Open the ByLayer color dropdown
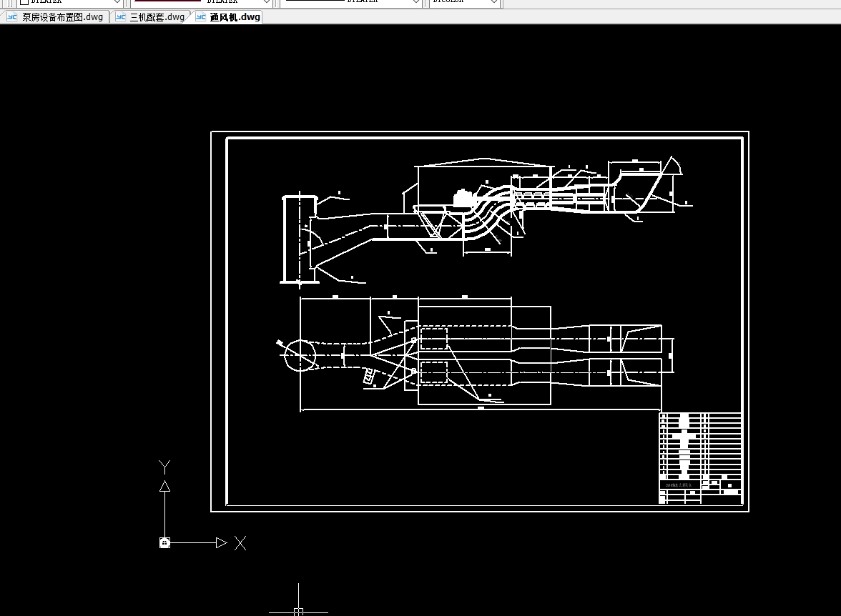This screenshot has height=616, width=841. point(70,4)
